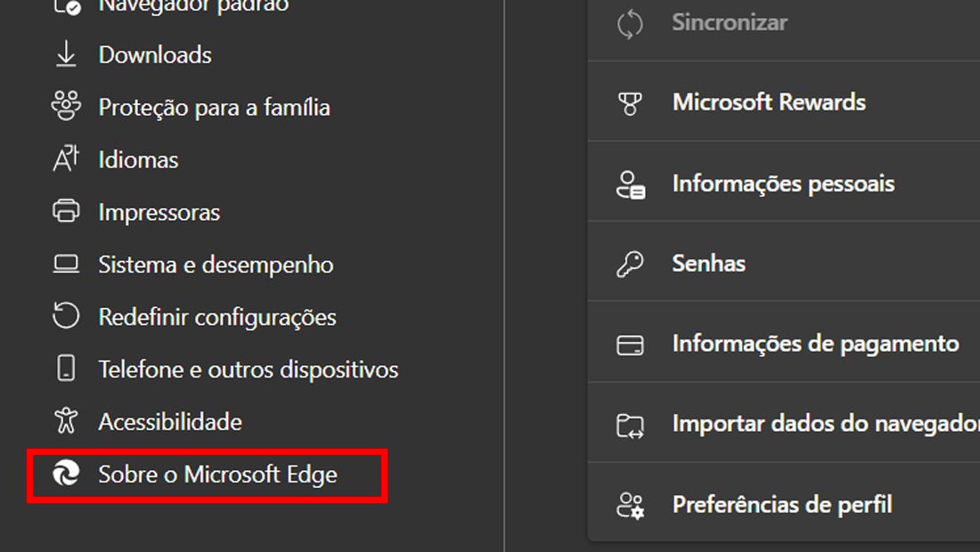Select the Acessibilidade accessibility icon
The width and height of the screenshot is (980, 552).
[65, 421]
